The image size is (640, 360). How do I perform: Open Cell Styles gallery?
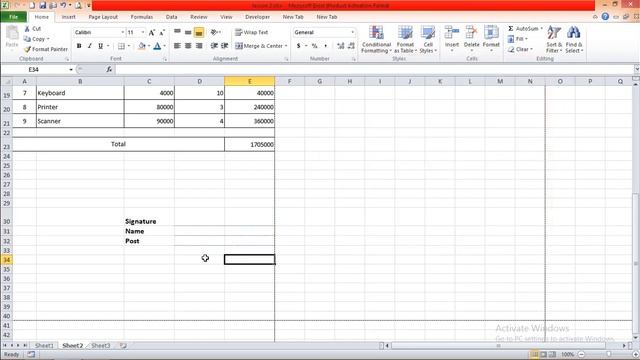(428, 39)
